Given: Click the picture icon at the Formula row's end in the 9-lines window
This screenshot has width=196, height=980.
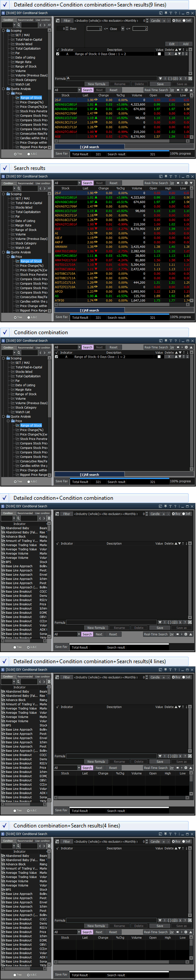Looking at the screenshot, I should pyautogui.click(x=190, y=78).
